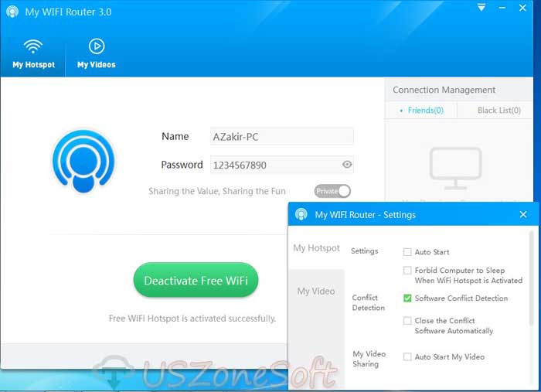
Task: Open the My Videos tab
Action: [97, 55]
